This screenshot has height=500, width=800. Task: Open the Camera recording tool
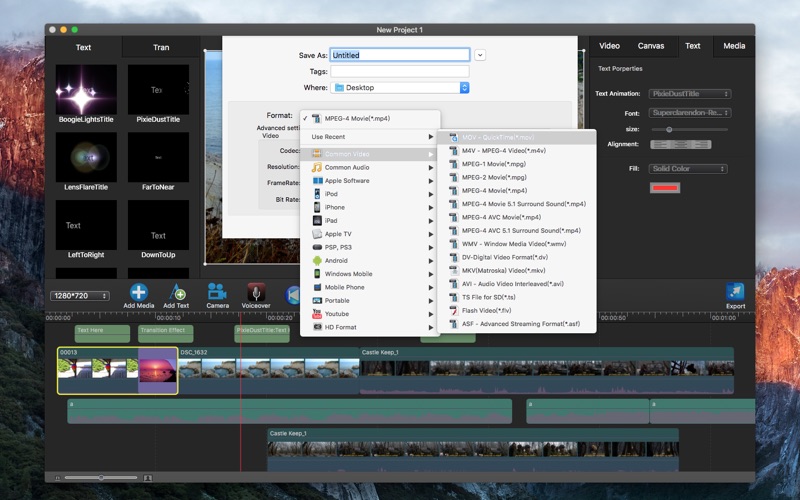click(x=217, y=292)
